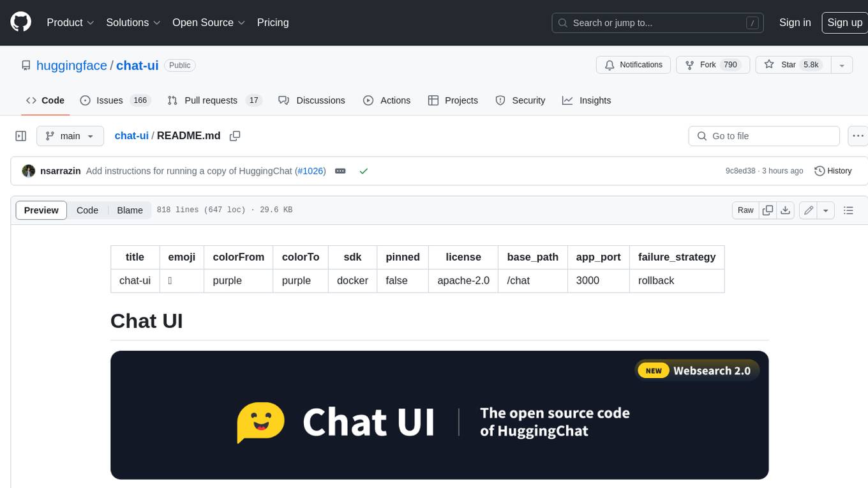Edit this file with the pencil icon
868x488 pixels.
point(809,210)
